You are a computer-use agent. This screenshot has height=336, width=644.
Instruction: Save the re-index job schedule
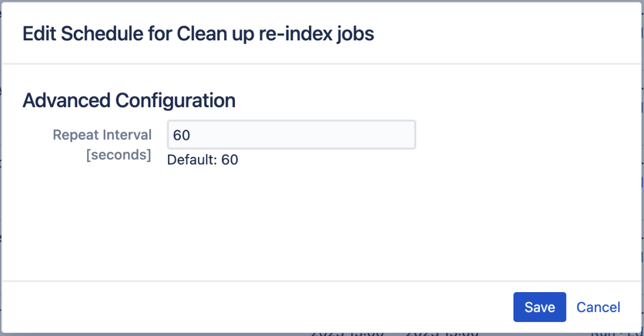pos(539,307)
